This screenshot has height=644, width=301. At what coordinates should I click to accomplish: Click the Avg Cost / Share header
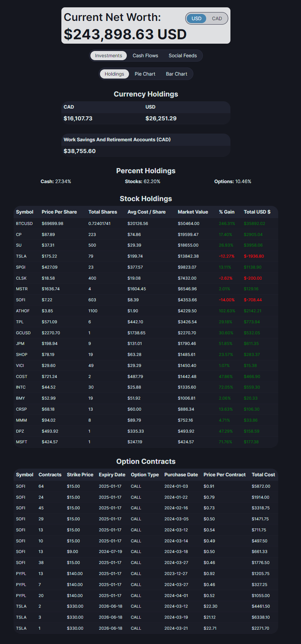point(146,212)
